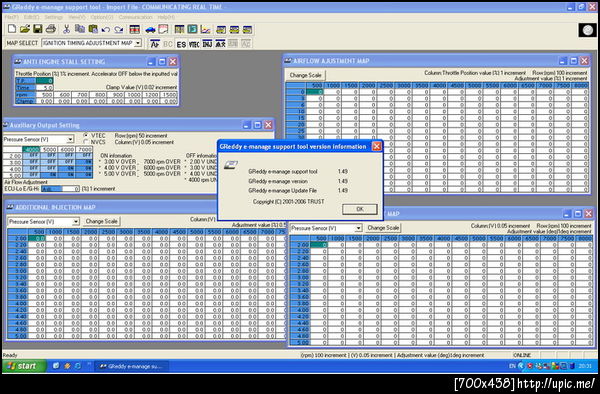Undo the last edit via toolbar arrow

point(106,29)
